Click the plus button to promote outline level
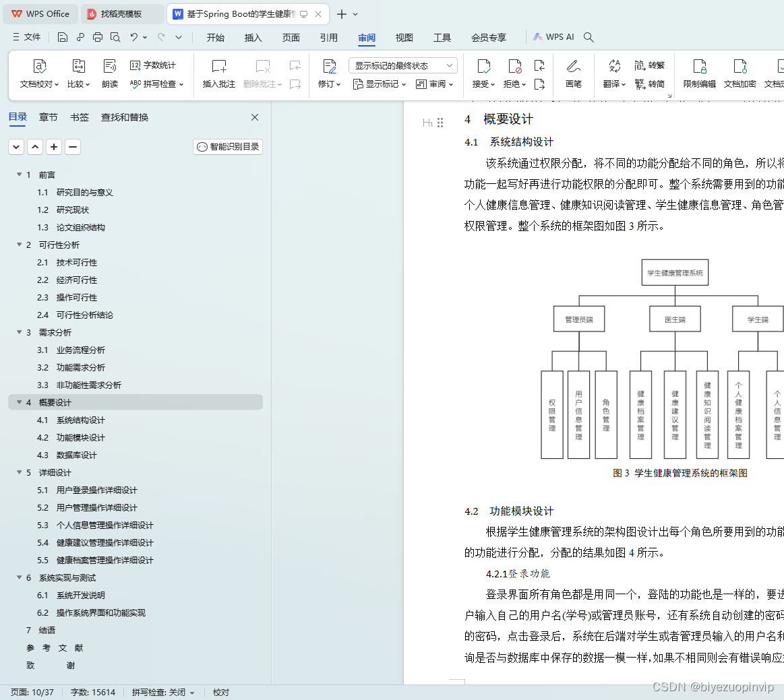 [x=54, y=147]
